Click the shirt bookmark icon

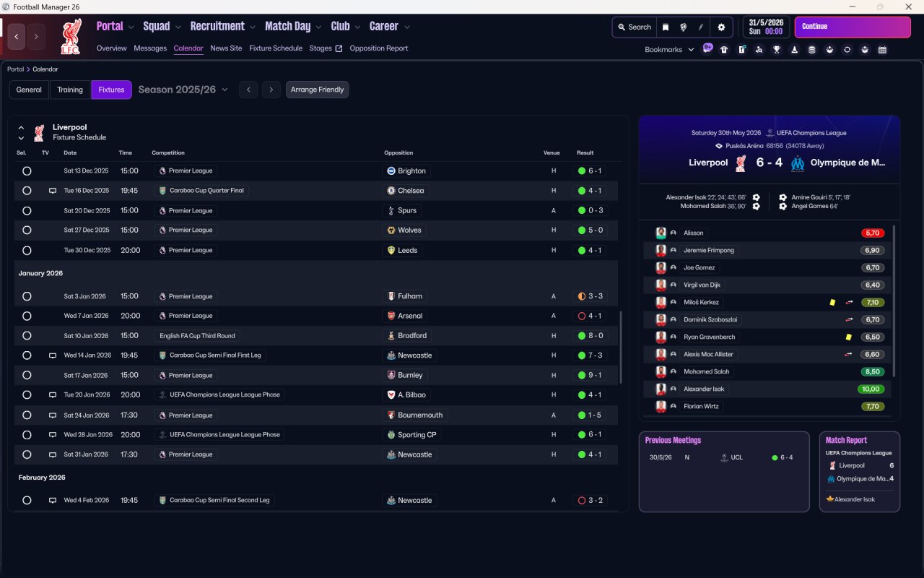coord(724,50)
